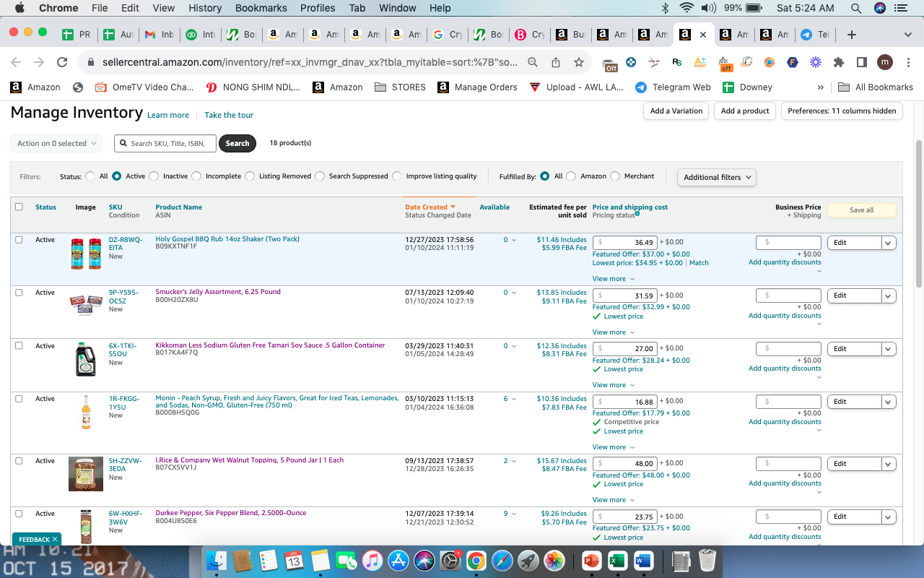Viewport: 924px width, 578px height.
Task: Check the Kikkoman Tamari Soy Sauce row checkbox
Action: coord(19,345)
